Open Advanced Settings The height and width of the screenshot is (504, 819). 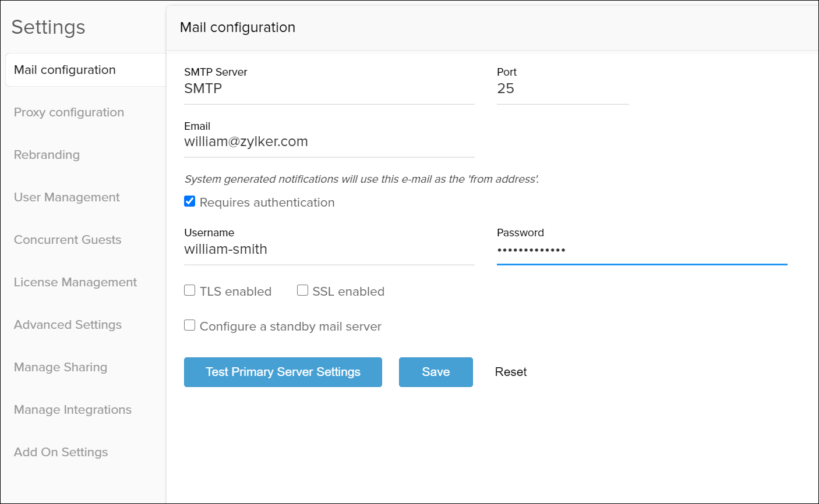(68, 325)
